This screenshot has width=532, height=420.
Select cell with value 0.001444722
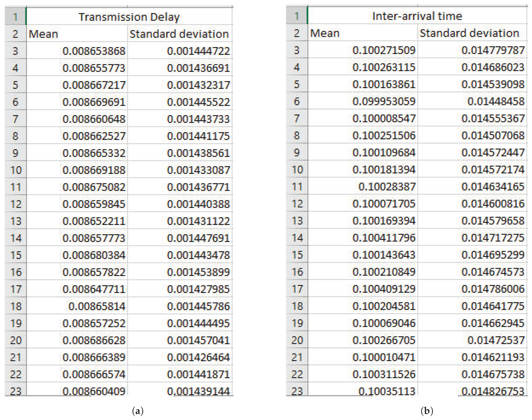(x=198, y=51)
